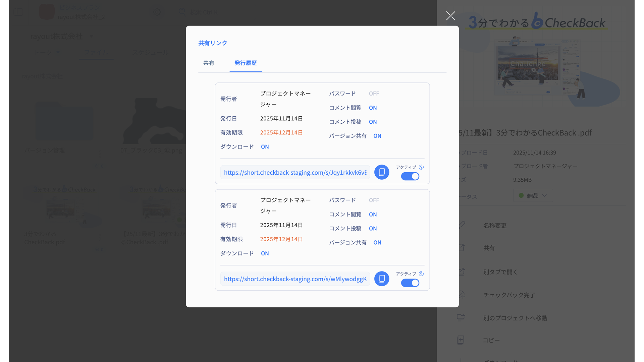Copy the first share link URL

[381, 172]
